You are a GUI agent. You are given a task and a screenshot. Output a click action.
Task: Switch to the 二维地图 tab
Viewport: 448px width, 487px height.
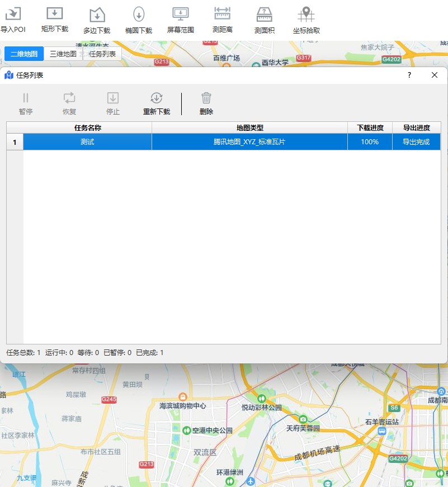click(24, 54)
